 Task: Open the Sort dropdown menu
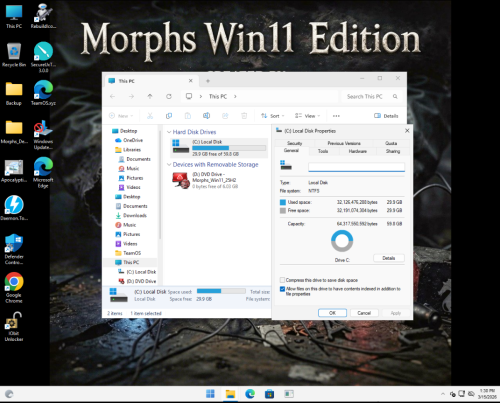point(273,116)
